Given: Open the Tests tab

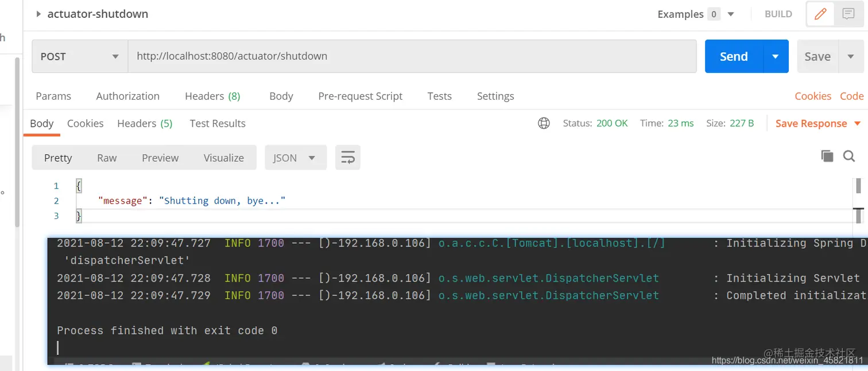Looking at the screenshot, I should pos(440,96).
